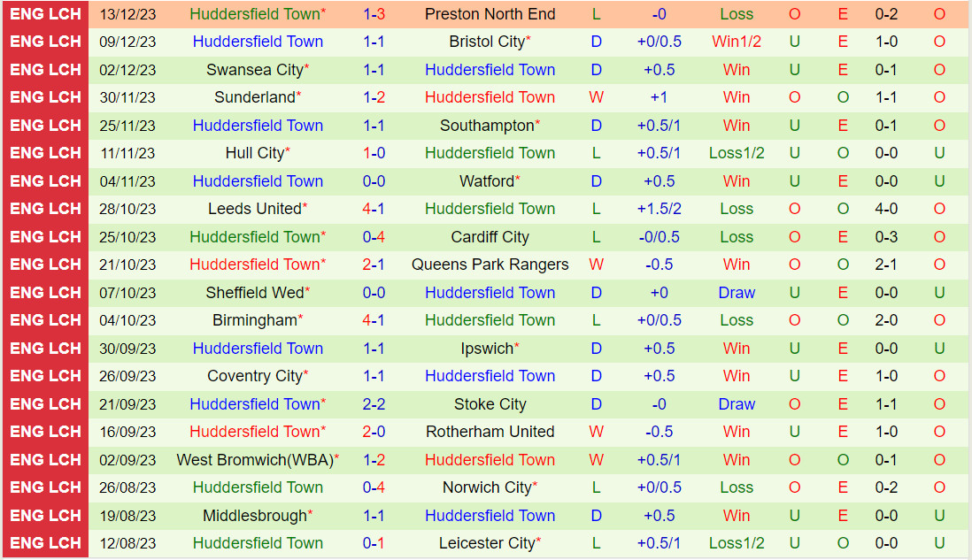Image resolution: width=972 pixels, height=560 pixels.
Task: Click Coventry City team name
Action: tap(255, 376)
